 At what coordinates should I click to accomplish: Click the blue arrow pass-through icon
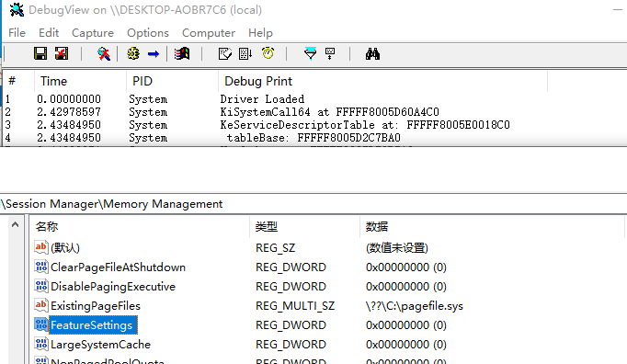click(154, 53)
